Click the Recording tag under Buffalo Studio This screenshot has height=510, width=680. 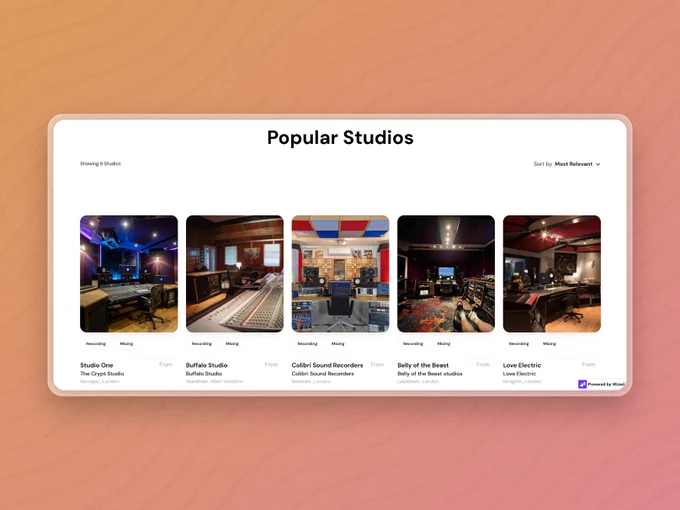click(202, 343)
